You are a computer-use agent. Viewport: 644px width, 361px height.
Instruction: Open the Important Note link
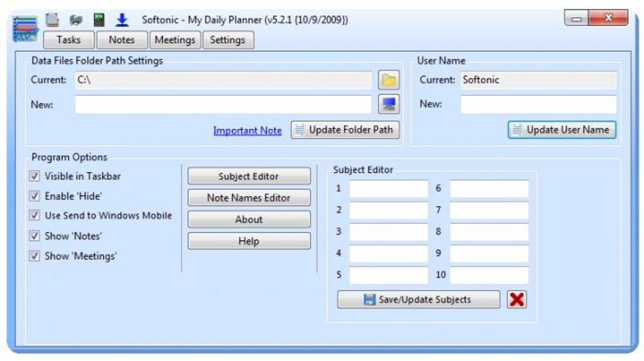click(x=247, y=130)
